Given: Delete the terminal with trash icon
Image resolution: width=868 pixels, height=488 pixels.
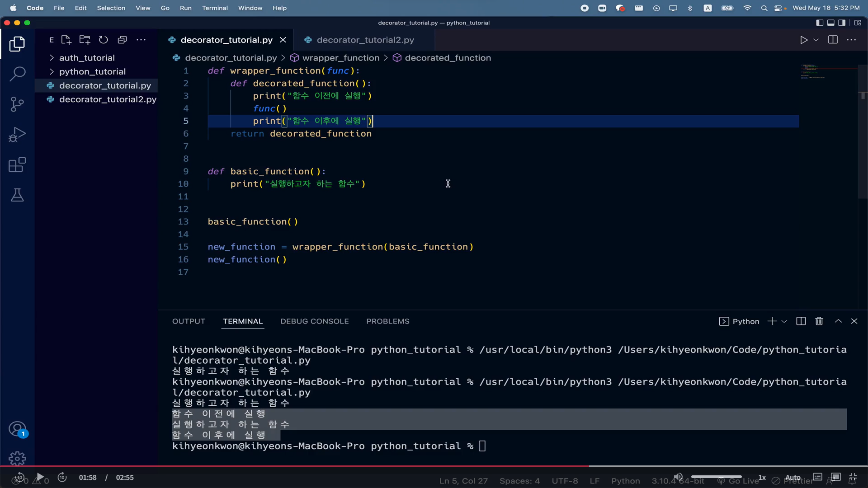Looking at the screenshot, I should coord(819,321).
